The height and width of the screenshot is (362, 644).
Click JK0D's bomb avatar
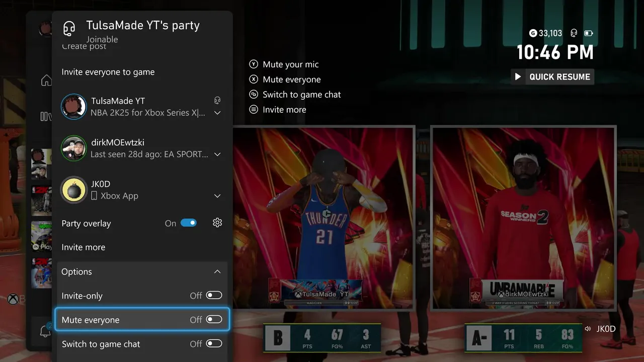pos(73,190)
